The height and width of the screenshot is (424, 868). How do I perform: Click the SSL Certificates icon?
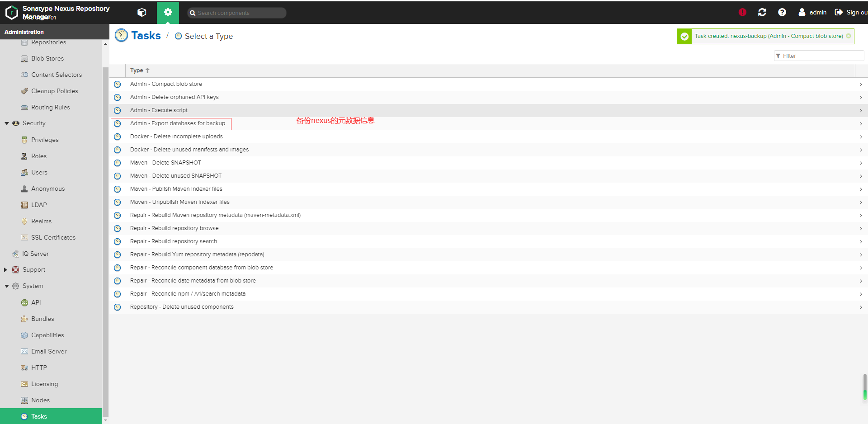[24, 238]
